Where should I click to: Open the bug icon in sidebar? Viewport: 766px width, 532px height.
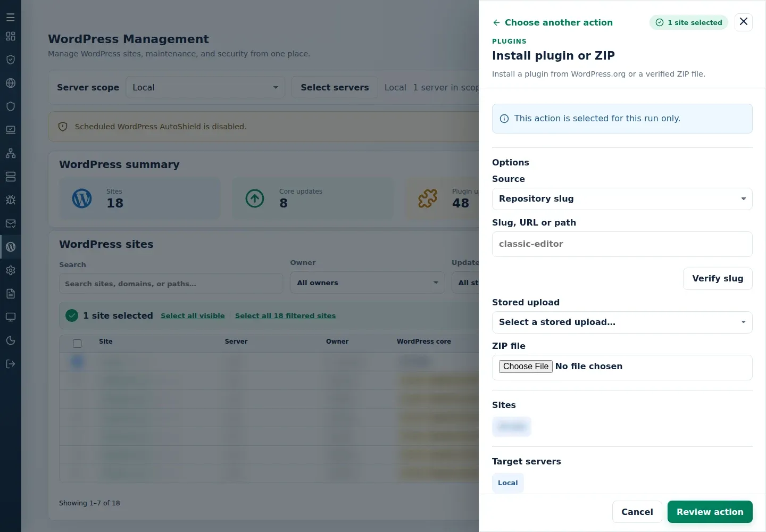11,200
